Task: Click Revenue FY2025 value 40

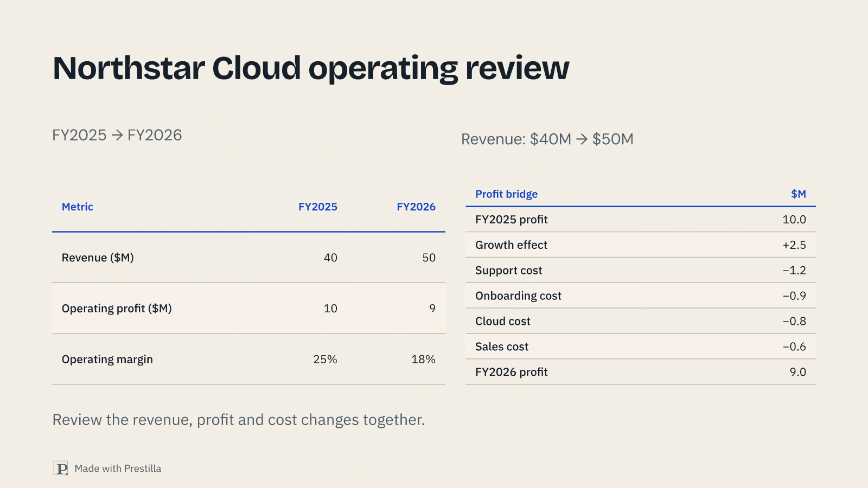Action: [330, 258]
